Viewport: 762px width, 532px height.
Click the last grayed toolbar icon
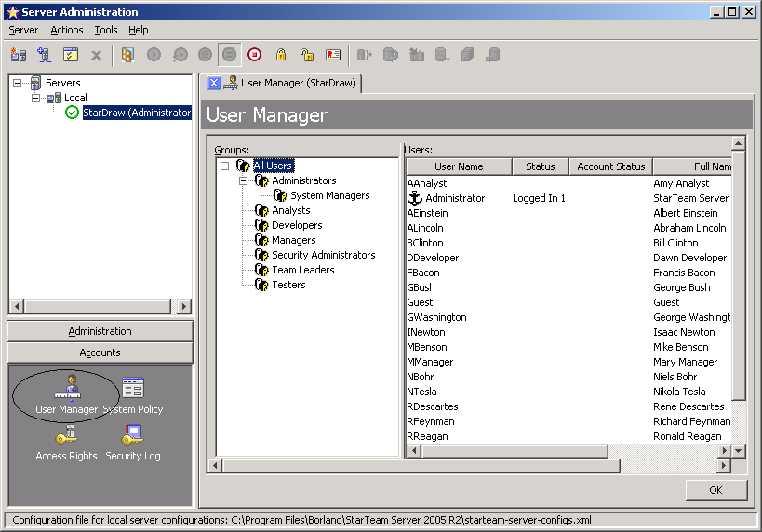pyautogui.click(x=493, y=55)
